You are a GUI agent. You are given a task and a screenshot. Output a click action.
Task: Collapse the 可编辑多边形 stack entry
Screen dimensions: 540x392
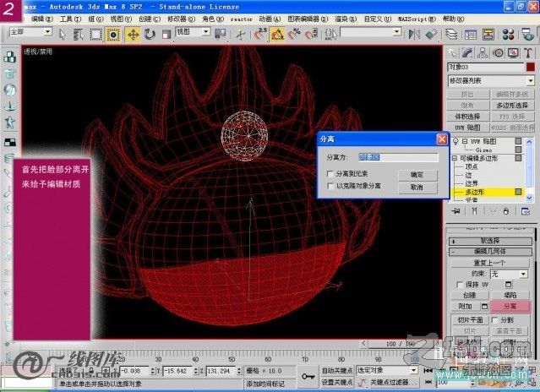[455, 158]
